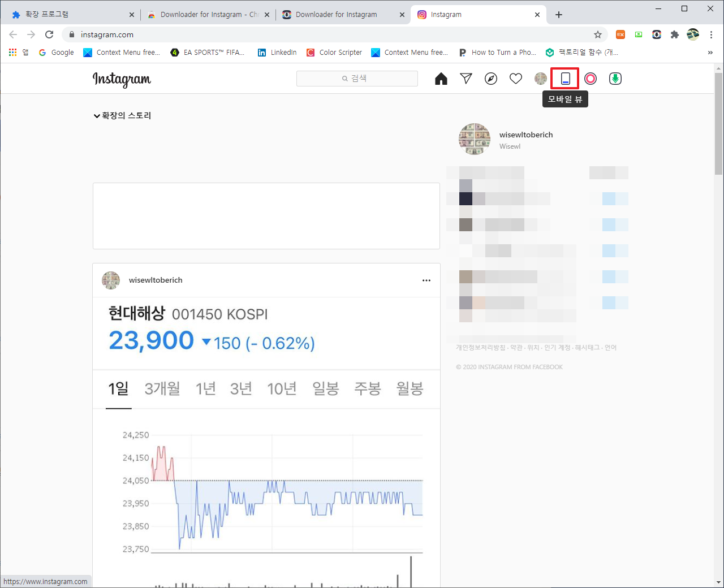724x588 pixels.
Task: Open new browser tab
Action: 559,15
